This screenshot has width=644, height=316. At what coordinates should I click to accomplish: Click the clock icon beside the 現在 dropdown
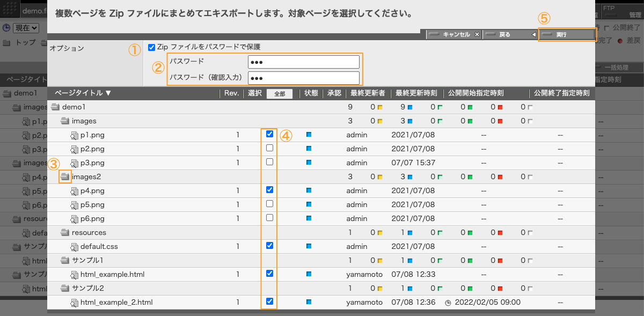pyautogui.click(x=6, y=27)
